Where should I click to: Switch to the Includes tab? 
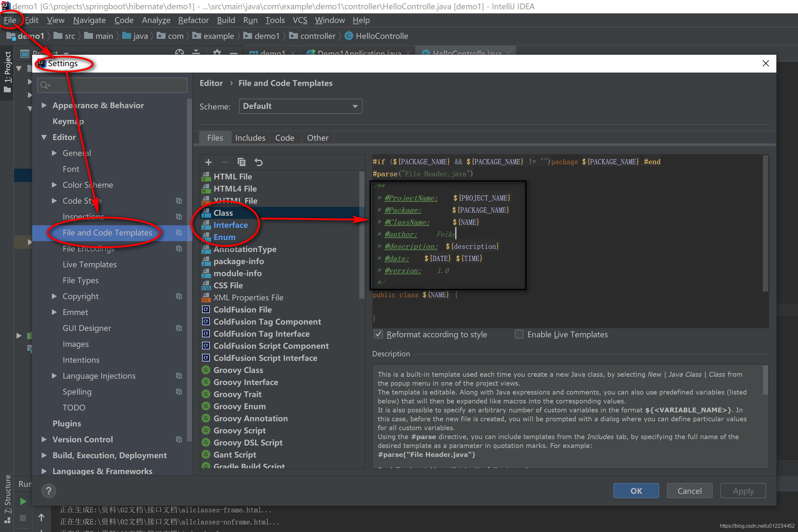click(250, 138)
